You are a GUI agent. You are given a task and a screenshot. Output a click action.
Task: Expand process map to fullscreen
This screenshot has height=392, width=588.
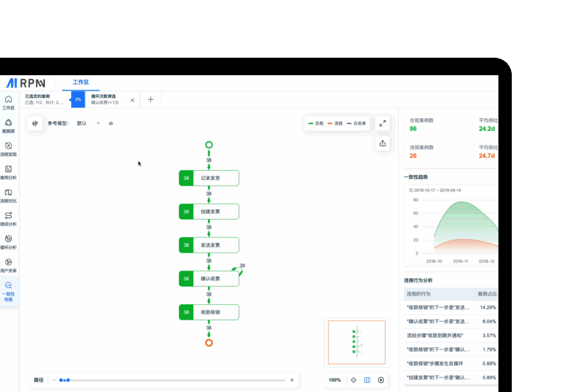pyautogui.click(x=383, y=124)
